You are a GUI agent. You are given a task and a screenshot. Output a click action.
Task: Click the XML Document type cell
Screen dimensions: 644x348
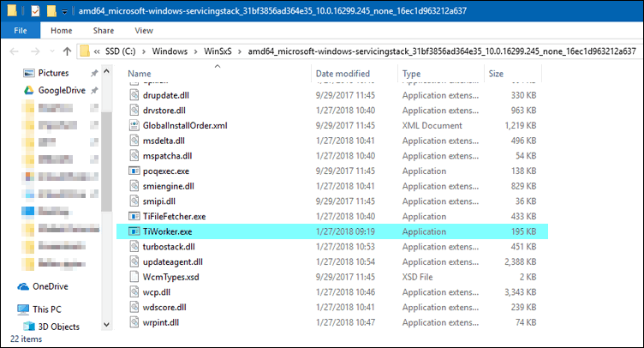click(x=432, y=126)
